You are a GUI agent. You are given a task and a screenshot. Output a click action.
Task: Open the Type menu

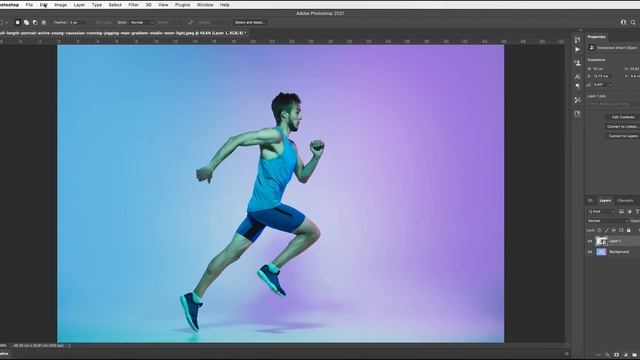97,5
